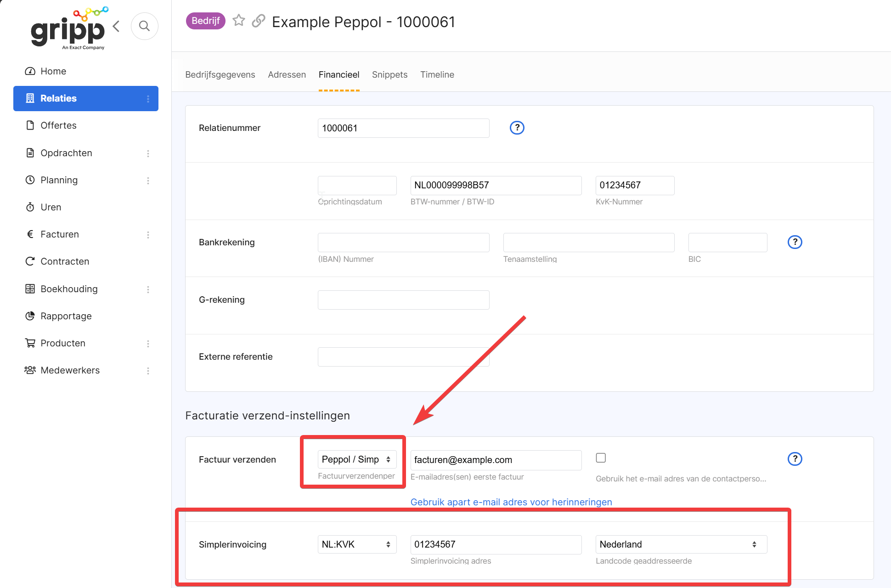891x588 pixels.
Task: Collapse the sidebar with the chevron
Action: tap(116, 26)
